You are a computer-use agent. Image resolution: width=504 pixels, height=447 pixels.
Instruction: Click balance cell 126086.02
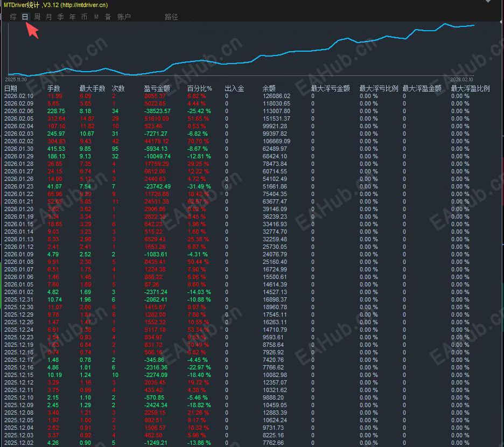point(276,96)
